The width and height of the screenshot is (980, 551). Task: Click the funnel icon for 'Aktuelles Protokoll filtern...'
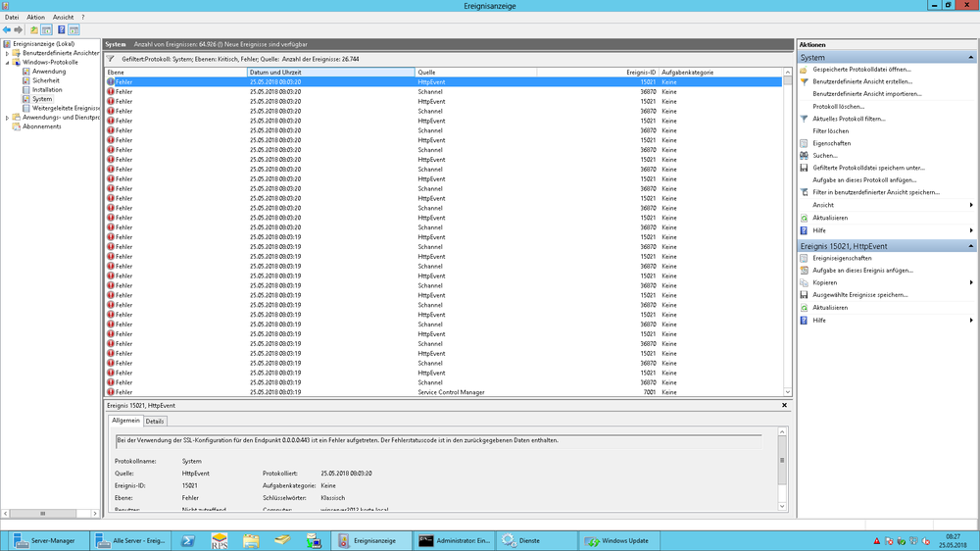804,119
